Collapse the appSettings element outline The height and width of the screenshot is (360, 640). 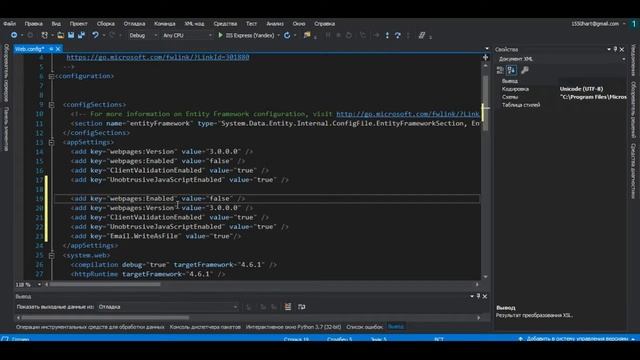pos(51,142)
